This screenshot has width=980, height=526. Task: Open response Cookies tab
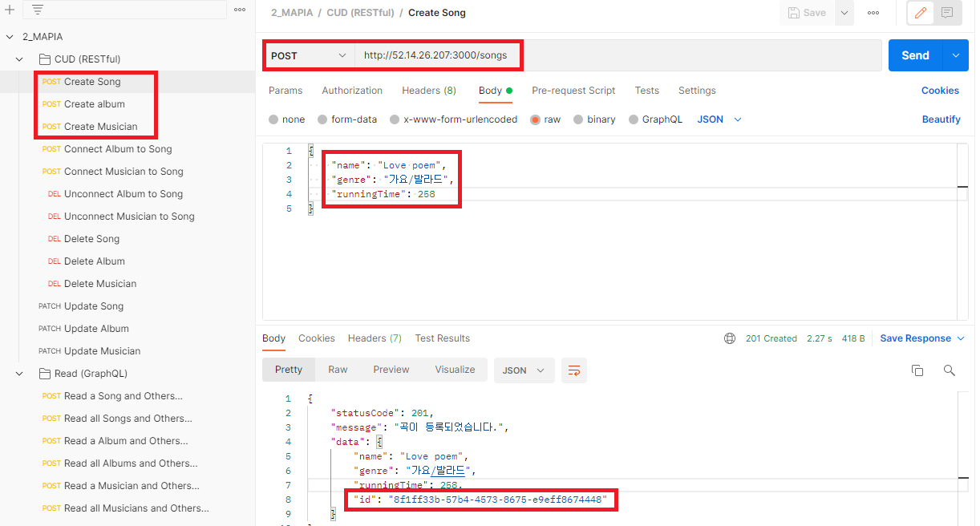click(317, 338)
